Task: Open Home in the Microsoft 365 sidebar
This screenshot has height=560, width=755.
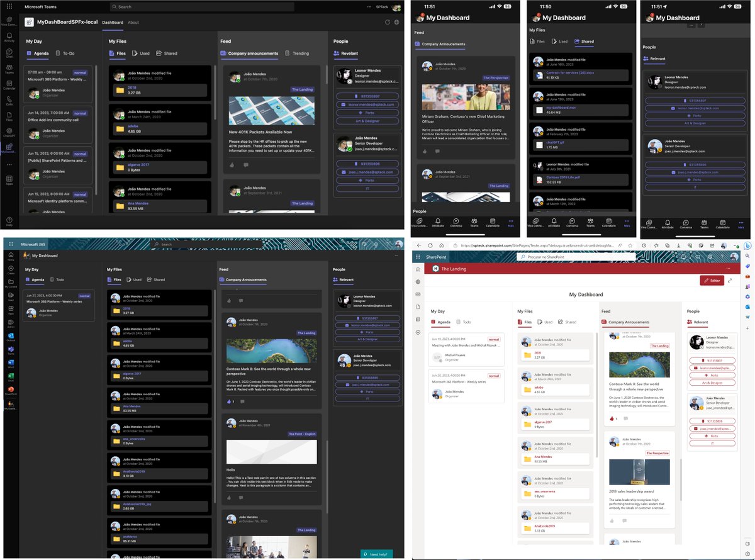Action: pos(11,257)
